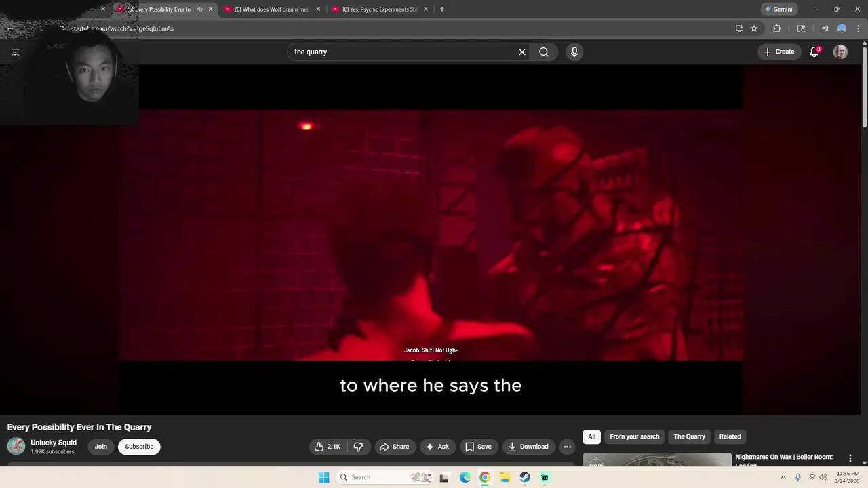Open File Explorer from the taskbar
This screenshot has height=488, width=868.
pyautogui.click(x=505, y=477)
